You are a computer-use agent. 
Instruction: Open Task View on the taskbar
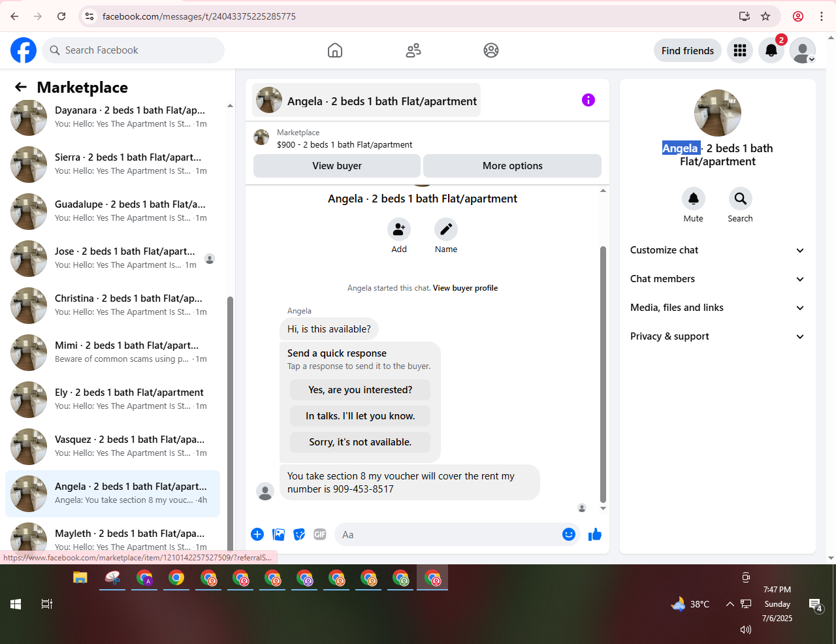click(x=47, y=604)
